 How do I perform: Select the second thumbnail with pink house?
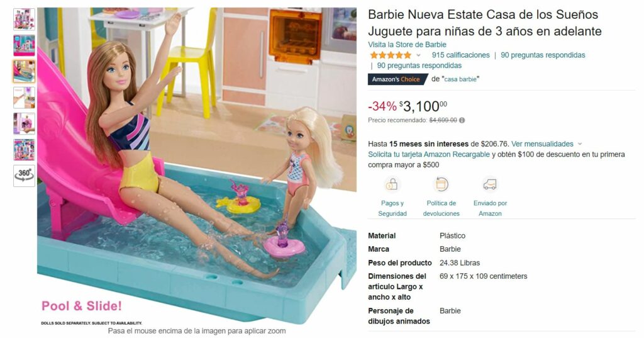click(x=25, y=45)
